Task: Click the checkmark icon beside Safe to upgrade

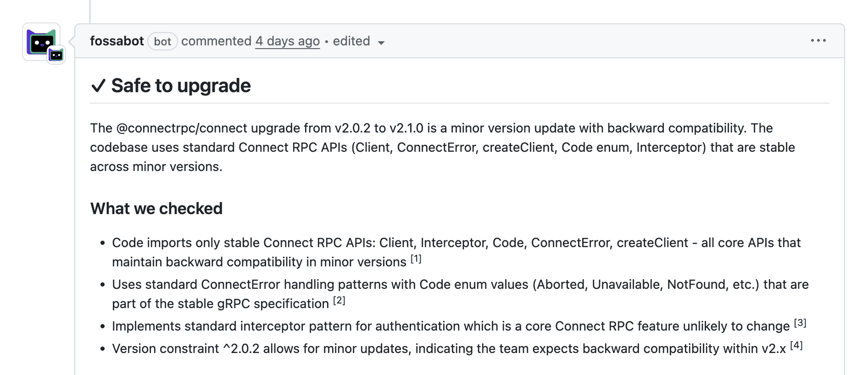Action: (x=98, y=86)
